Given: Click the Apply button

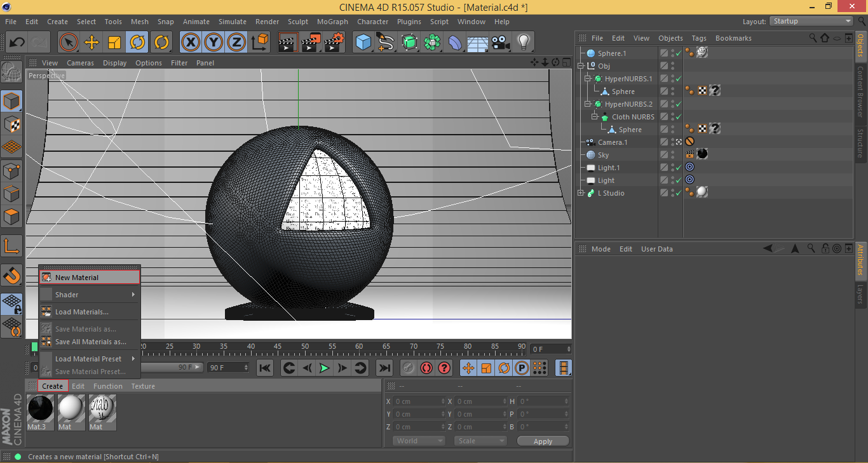Looking at the screenshot, I should pos(543,441).
